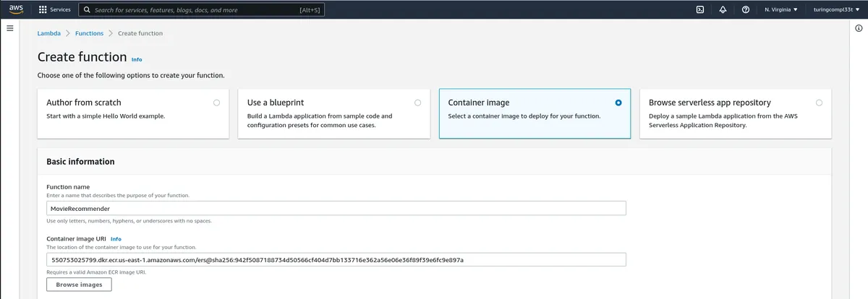Click 'Create function' breadcrumb text

click(x=140, y=33)
